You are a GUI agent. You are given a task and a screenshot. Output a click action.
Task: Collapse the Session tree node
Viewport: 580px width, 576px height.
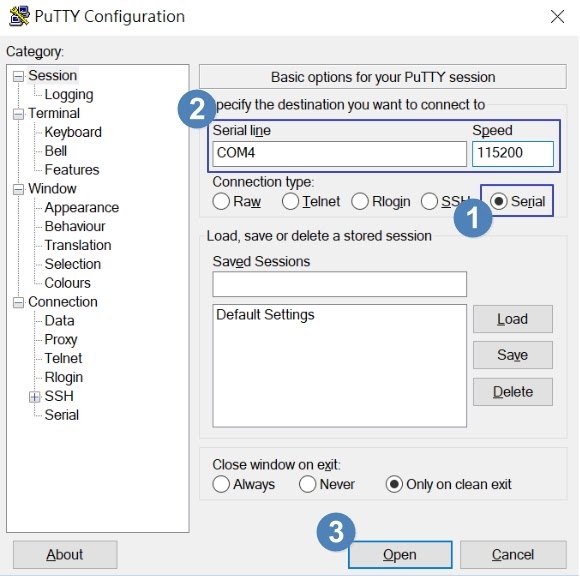pos(18,76)
